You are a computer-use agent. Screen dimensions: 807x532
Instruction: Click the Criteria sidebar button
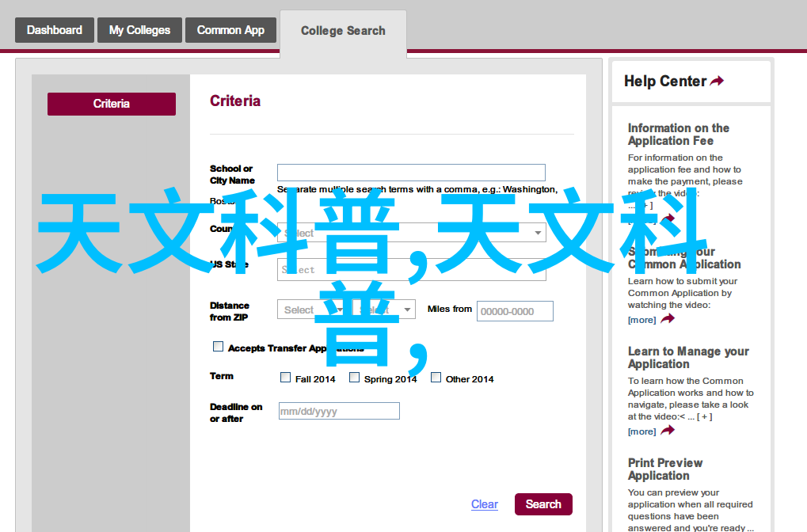point(112,104)
